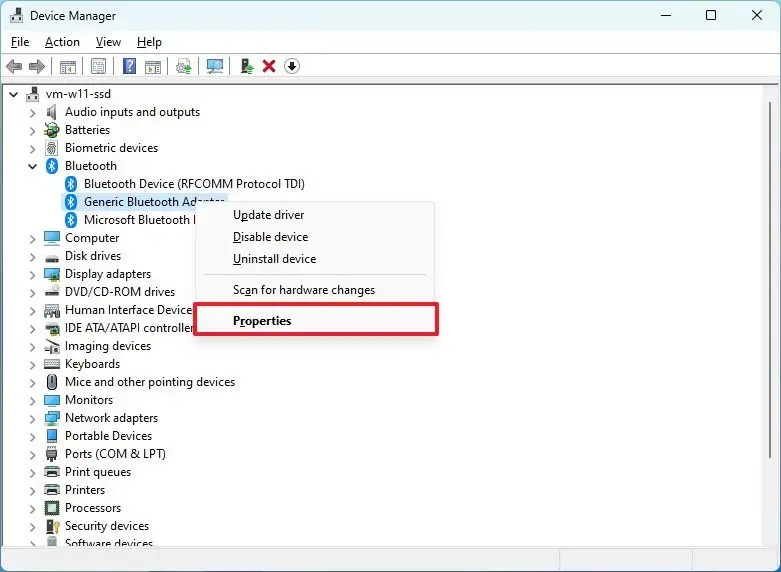
Task: Expand the Network adapters category
Action: point(33,418)
